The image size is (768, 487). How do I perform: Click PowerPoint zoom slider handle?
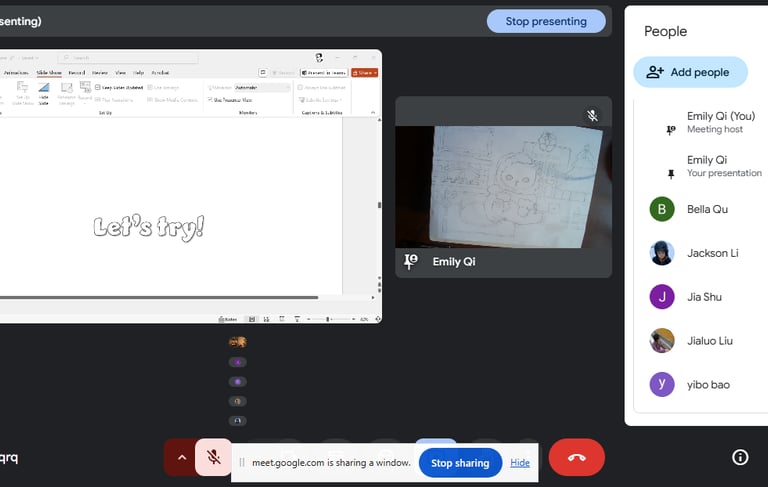click(328, 319)
